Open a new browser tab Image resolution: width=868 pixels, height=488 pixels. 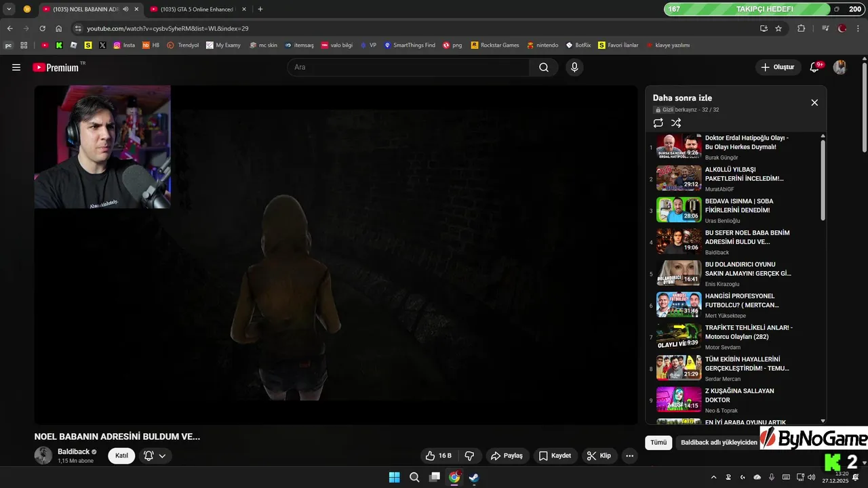[260, 9]
